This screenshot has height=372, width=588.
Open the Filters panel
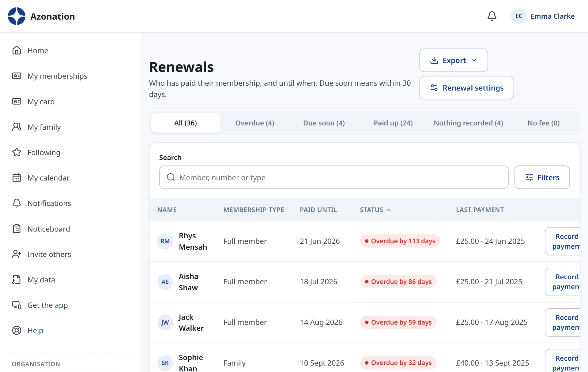click(x=542, y=177)
